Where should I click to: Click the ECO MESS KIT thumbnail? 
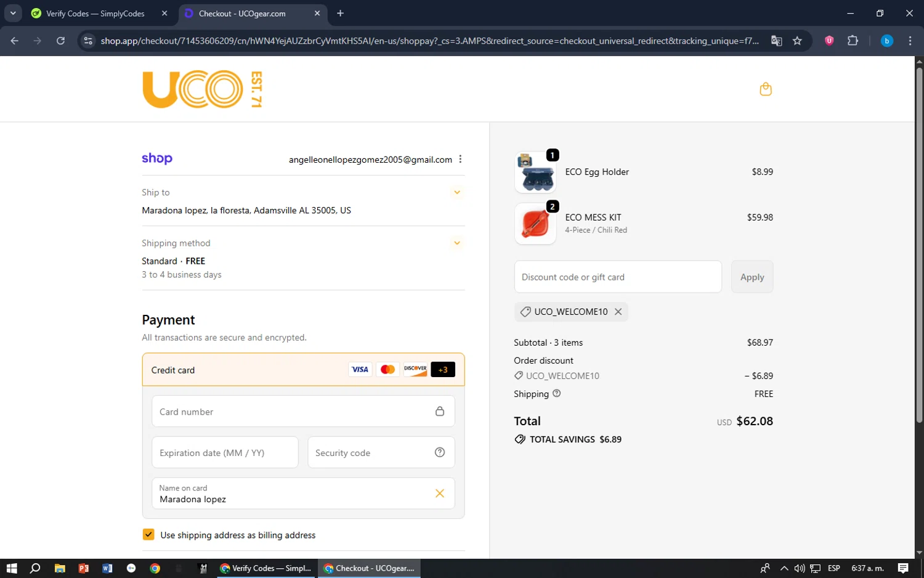[535, 224]
